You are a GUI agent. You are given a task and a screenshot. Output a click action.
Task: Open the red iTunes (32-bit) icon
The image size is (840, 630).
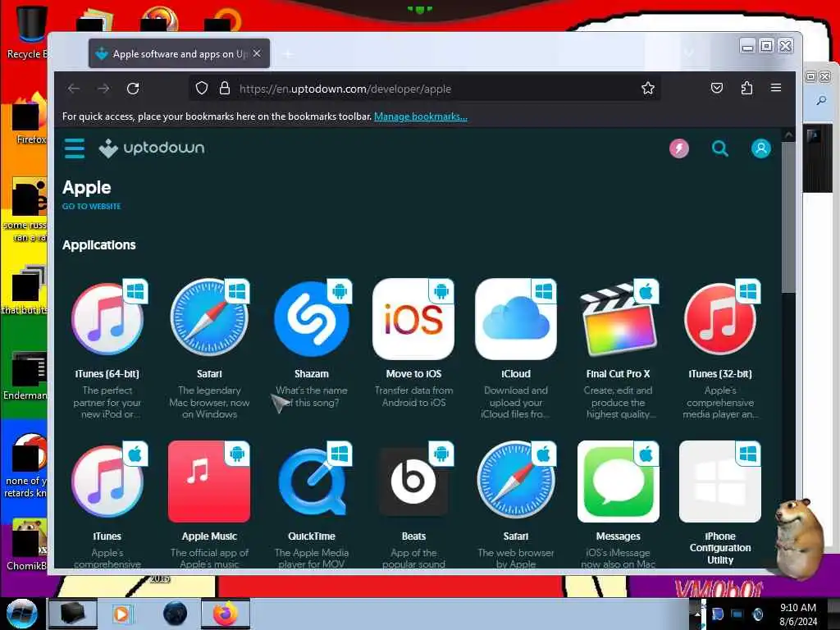[x=720, y=319]
